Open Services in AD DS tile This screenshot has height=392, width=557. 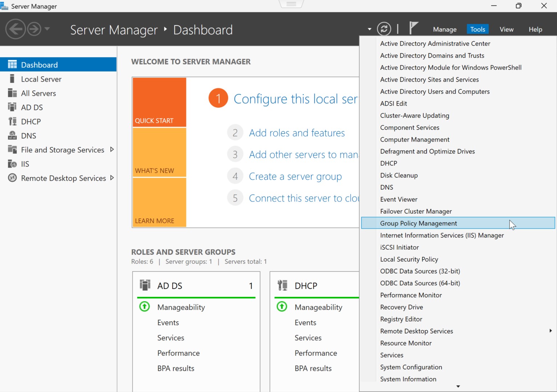[171, 338]
